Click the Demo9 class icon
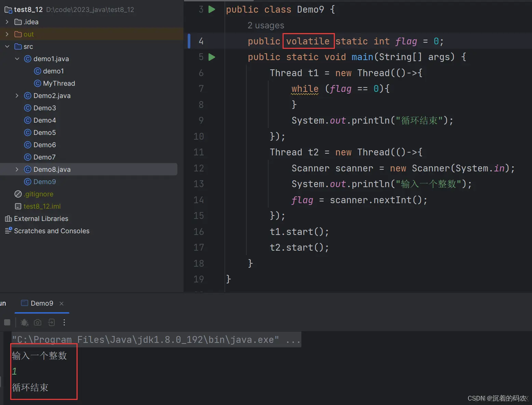The image size is (532, 405). point(28,182)
